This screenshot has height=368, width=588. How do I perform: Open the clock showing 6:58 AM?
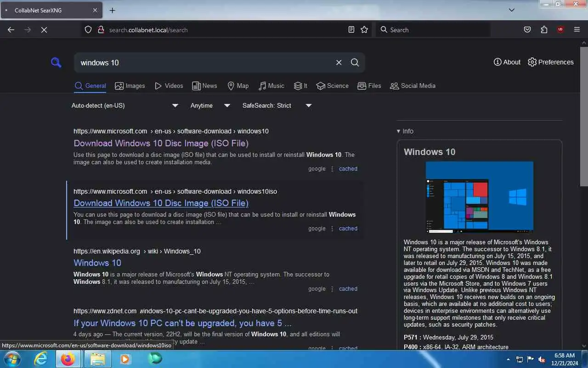[565, 359]
